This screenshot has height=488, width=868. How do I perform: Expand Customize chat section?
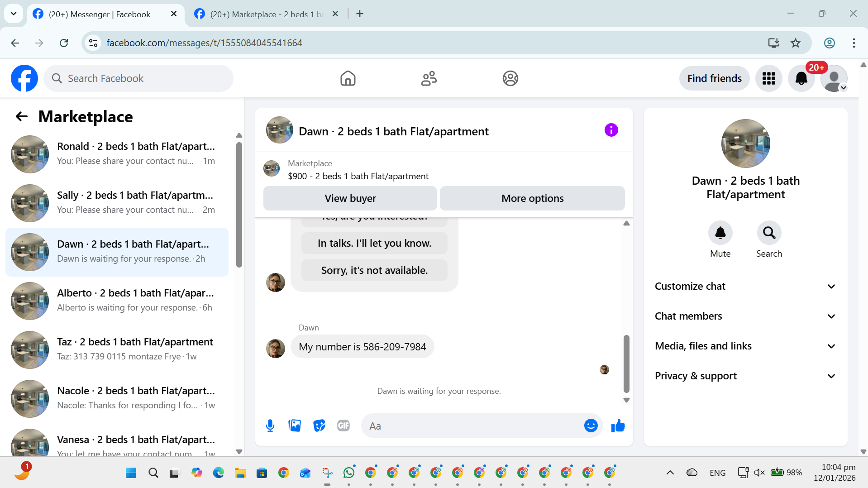[x=745, y=286]
